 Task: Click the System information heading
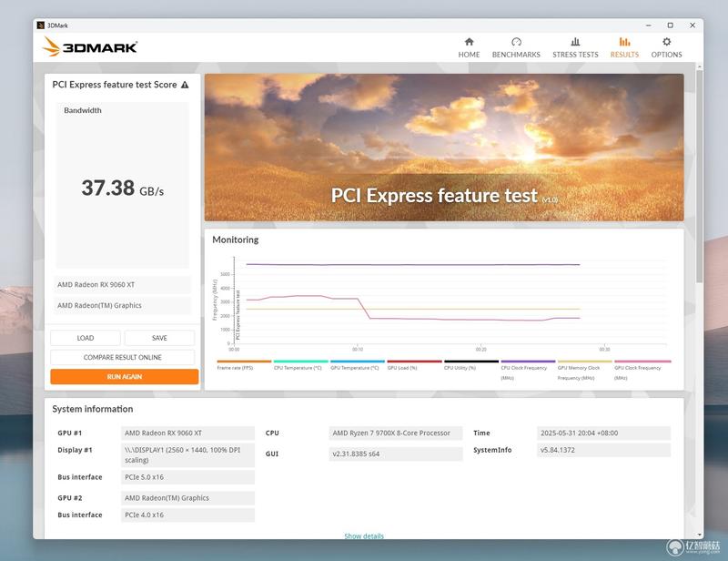(x=93, y=409)
